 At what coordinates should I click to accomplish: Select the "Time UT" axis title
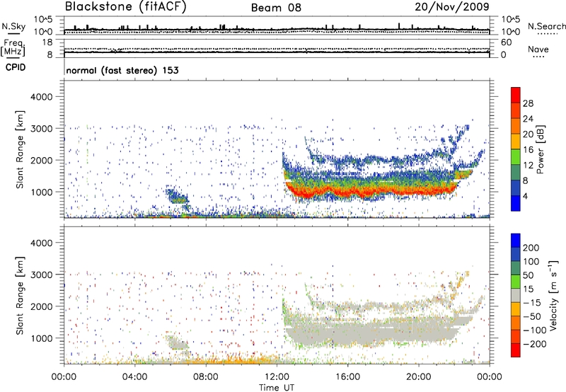pos(277,388)
